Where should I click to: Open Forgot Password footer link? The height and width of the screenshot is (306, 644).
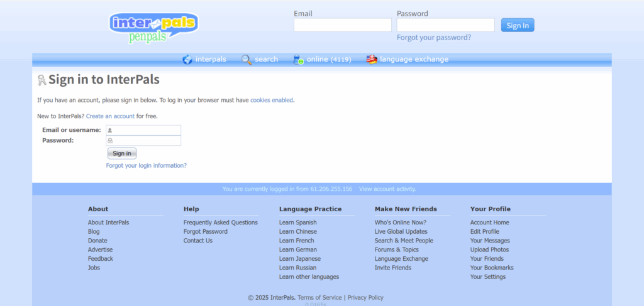click(x=206, y=231)
